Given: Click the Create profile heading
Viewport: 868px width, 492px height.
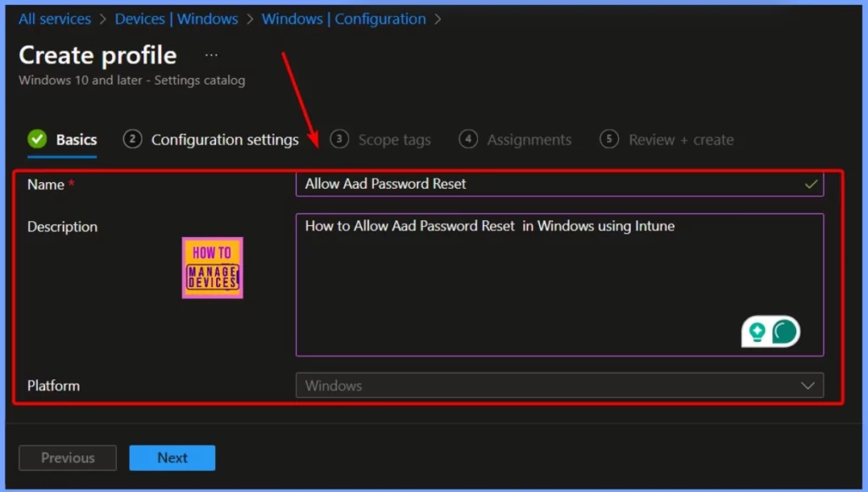Looking at the screenshot, I should [x=98, y=55].
